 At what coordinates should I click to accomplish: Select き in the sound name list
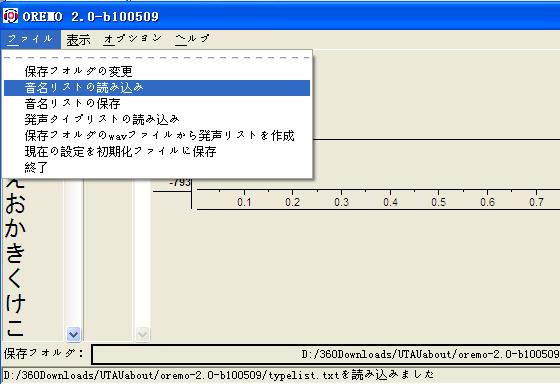coord(15,252)
